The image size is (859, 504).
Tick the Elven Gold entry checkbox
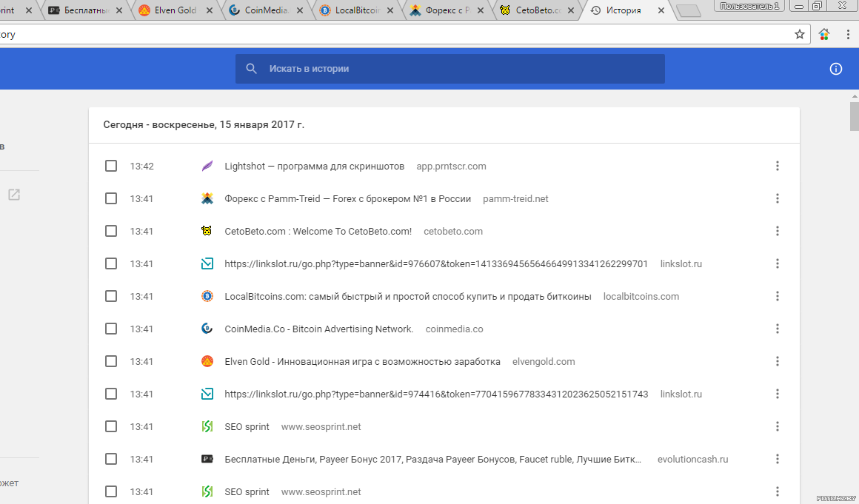(110, 361)
